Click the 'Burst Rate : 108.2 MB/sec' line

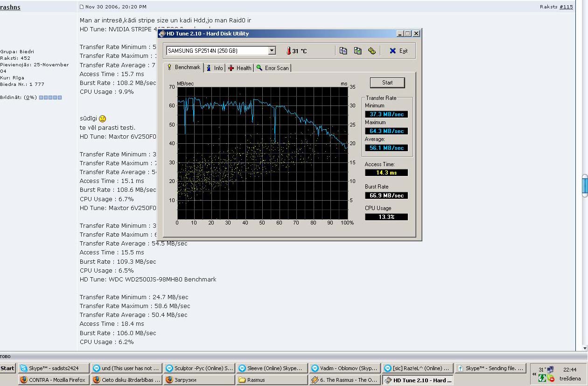118,83
